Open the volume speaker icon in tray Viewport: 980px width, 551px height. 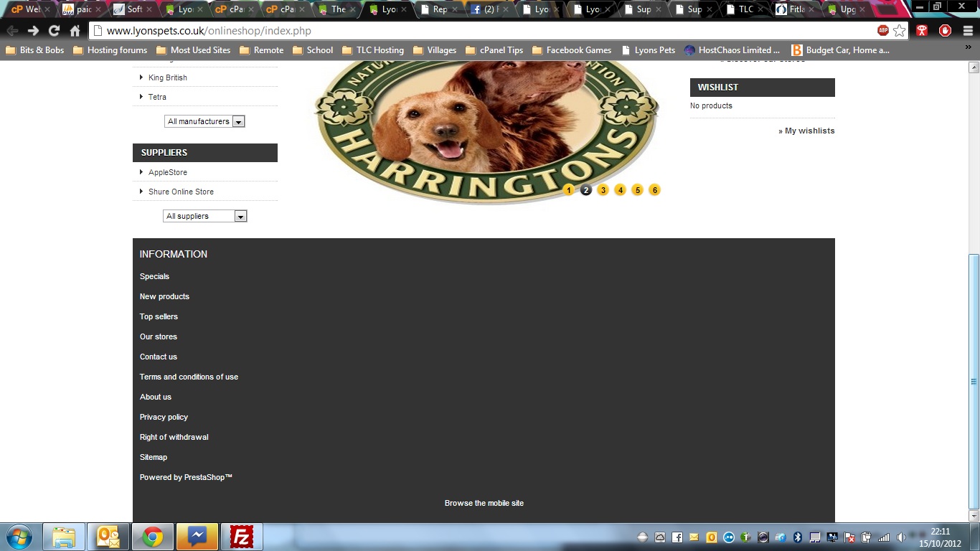pos(900,537)
